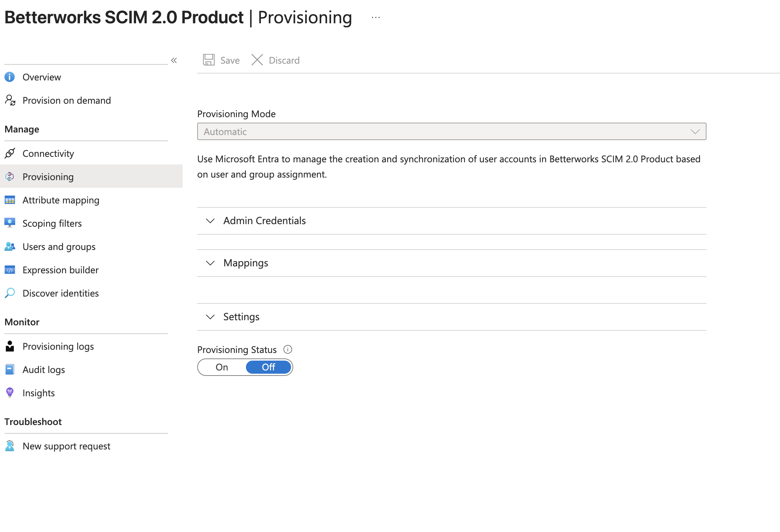Discard changes with the Discard button
The width and height of the screenshot is (780, 532).
275,60
